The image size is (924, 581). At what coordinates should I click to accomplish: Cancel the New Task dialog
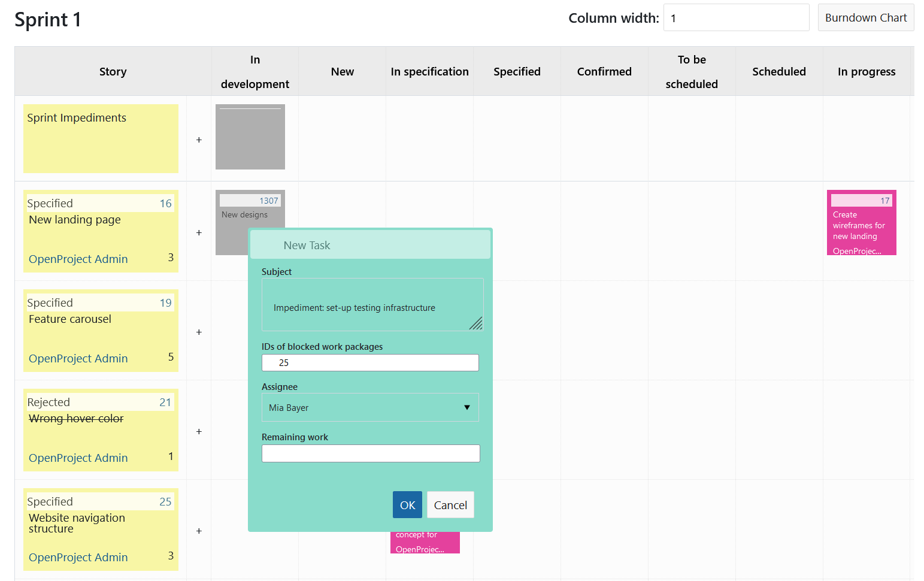tap(450, 505)
